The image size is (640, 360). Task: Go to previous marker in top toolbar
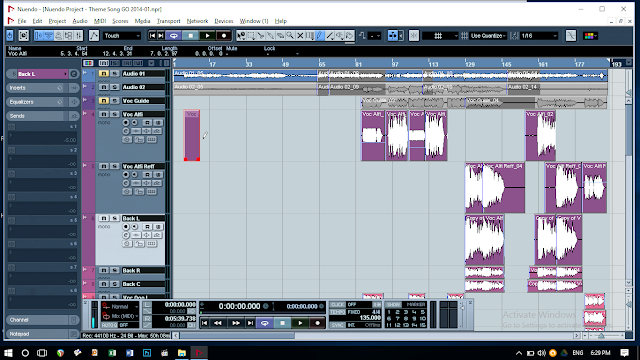click(x=152, y=36)
